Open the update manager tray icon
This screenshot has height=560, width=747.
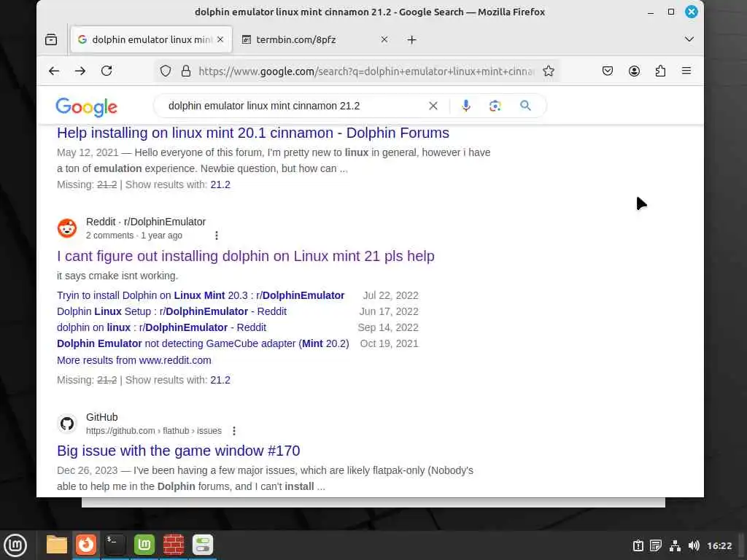[638, 545]
